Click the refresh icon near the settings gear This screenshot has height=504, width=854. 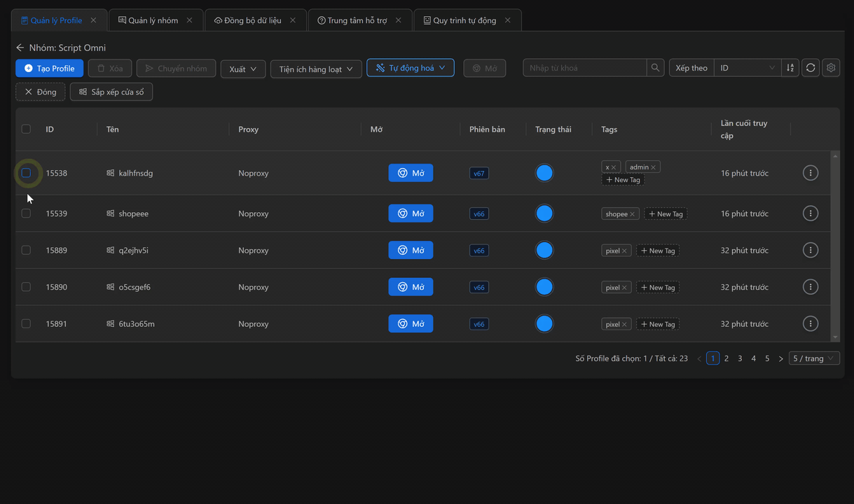coord(811,67)
